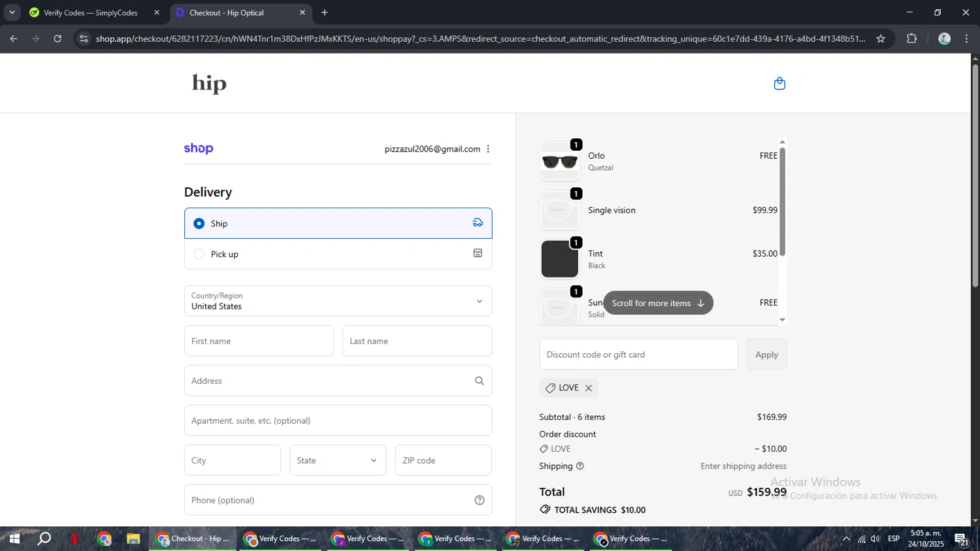Click the tag icon on the LOVE chip
Viewport: 980px width, 551px height.
click(550, 388)
